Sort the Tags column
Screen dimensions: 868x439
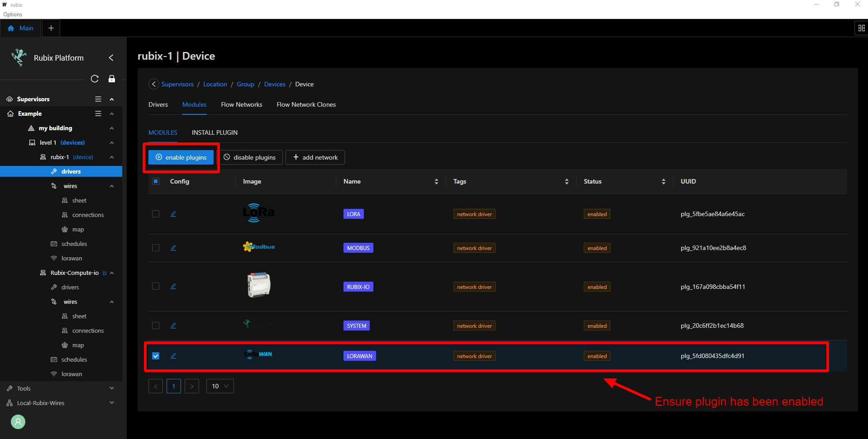(567, 181)
